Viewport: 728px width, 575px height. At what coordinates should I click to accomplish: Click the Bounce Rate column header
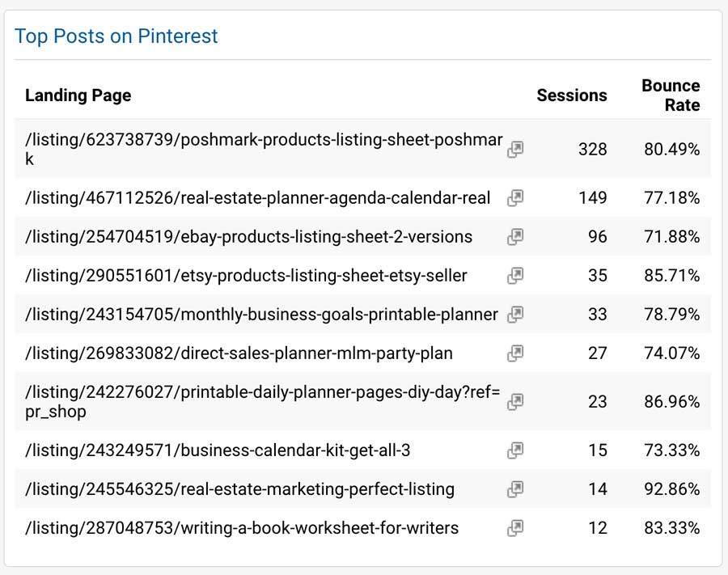[x=671, y=95]
